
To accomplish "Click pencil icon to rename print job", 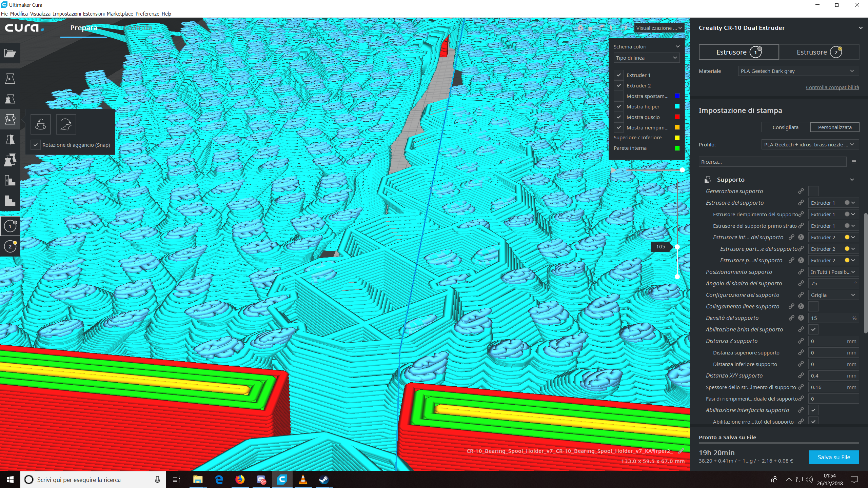I will click(x=680, y=451).
